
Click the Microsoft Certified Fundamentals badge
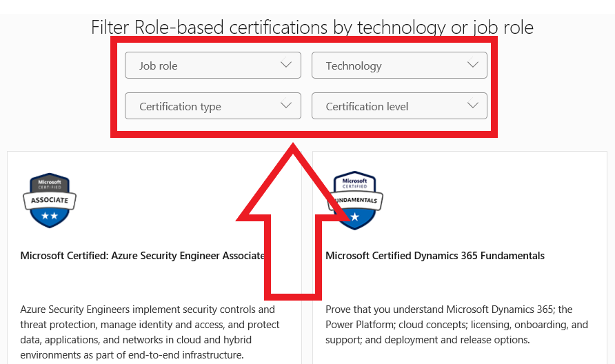355,201
